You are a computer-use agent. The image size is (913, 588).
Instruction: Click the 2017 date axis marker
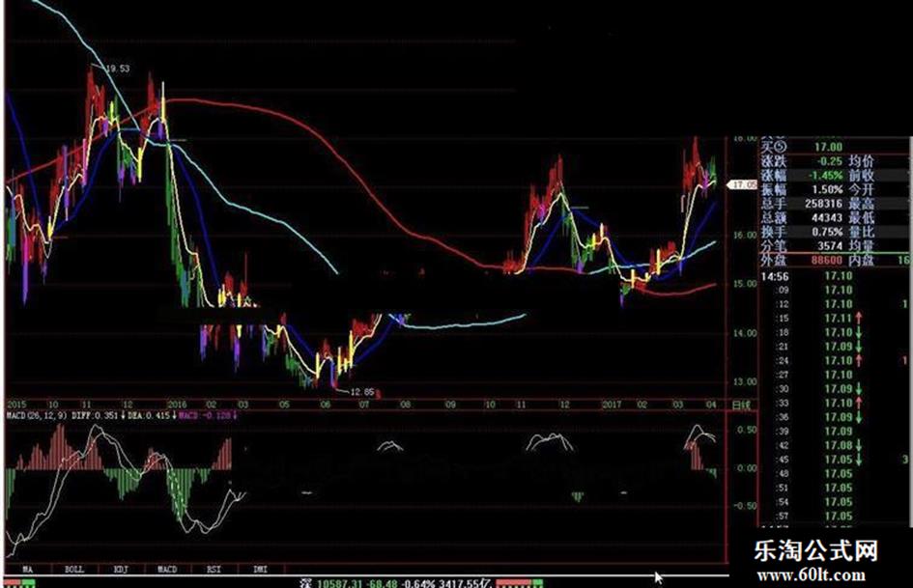tap(612, 405)
